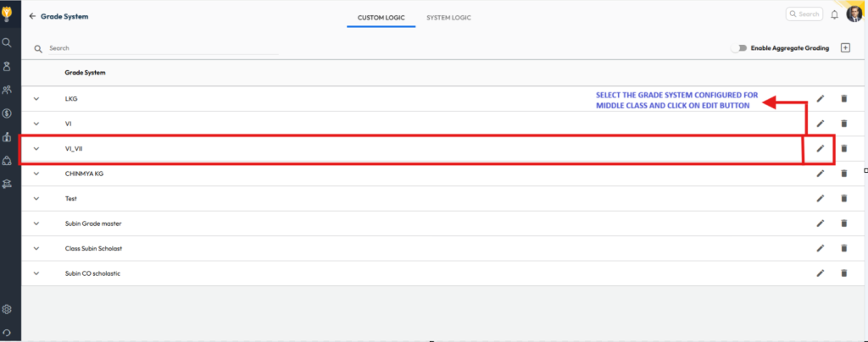Open the user profile avatar
This screenshot has width=868, height=342.
click(x=854, y=14)
